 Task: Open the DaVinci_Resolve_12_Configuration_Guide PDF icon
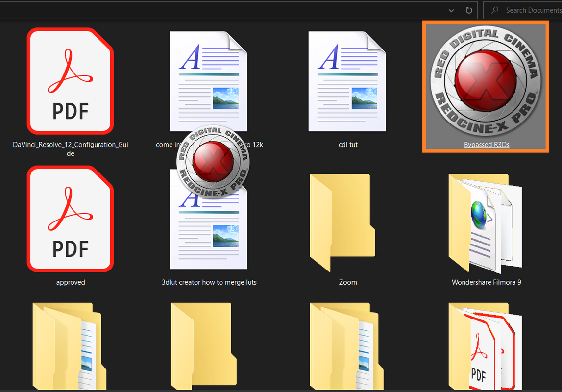(70, 81)
